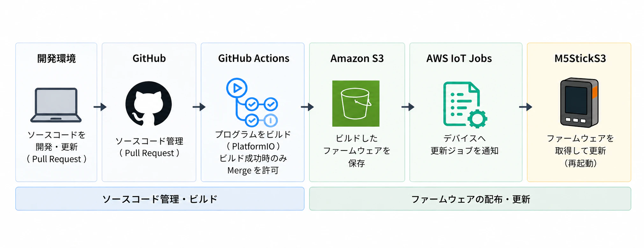
Task: Click the GitHub Octocat logo
Action: (148, 104)
